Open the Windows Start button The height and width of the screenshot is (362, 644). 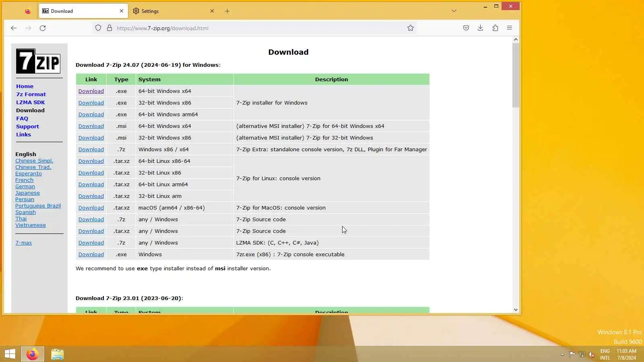[10, 354]
